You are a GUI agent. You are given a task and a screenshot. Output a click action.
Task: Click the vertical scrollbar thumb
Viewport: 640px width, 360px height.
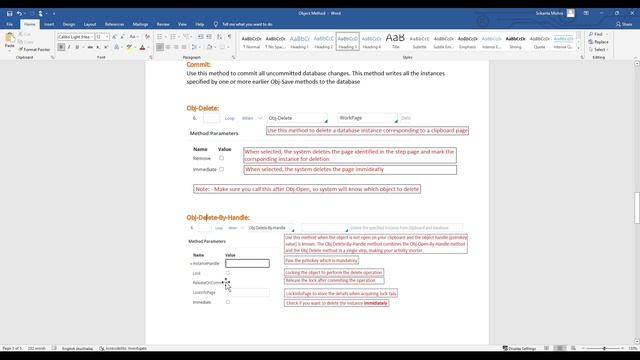coord(637,208)
